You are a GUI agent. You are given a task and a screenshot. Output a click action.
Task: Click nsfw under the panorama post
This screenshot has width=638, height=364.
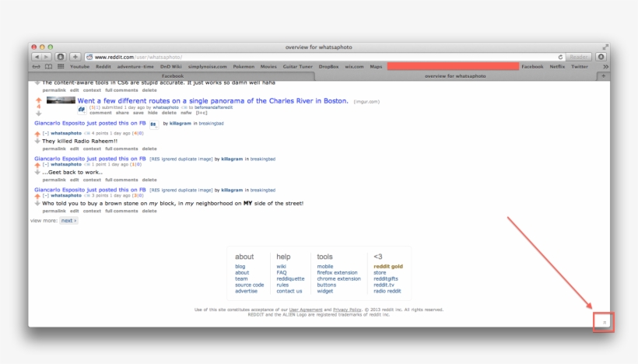point(186,113)
